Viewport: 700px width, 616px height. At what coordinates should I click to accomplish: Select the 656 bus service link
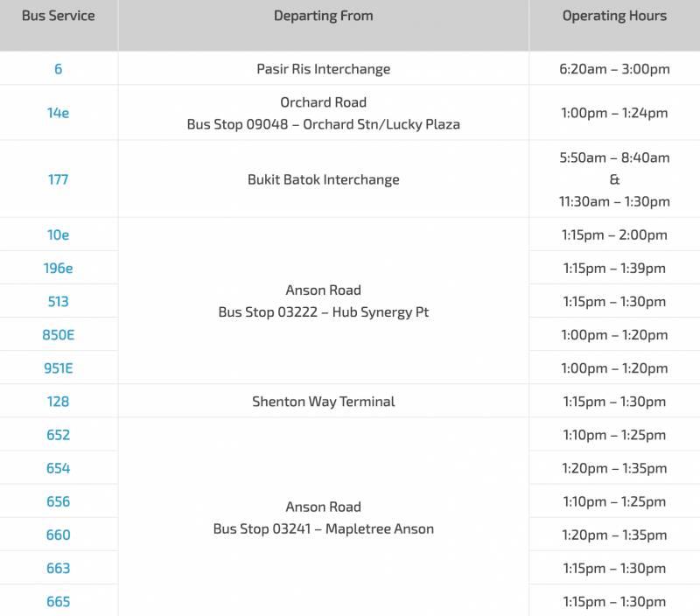pos(58,501)
